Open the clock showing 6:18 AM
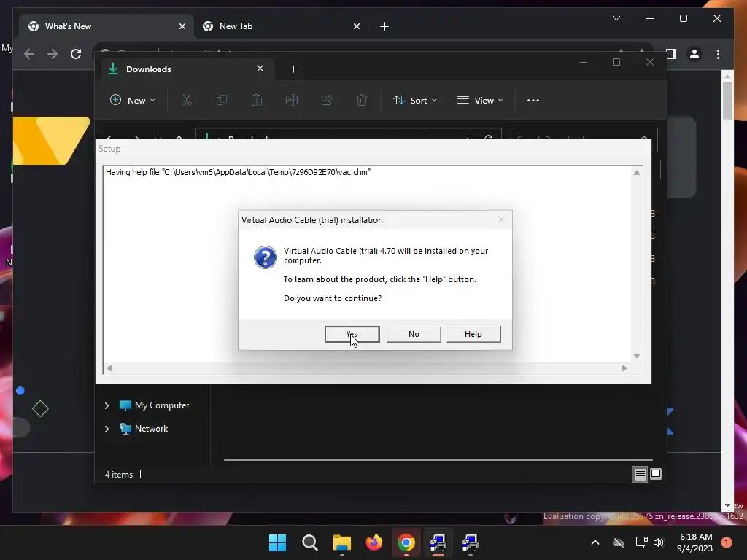This screenshot has width=747, height=560. point(694,542)
